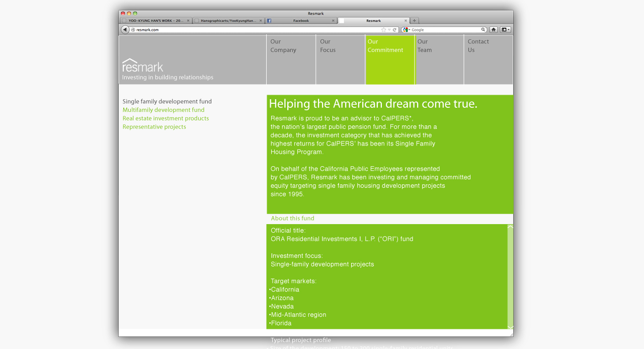Switch to the Facebook tab
Image resolution: width=644 pixels, height=349 pixels.
click(x=300, y=21)
